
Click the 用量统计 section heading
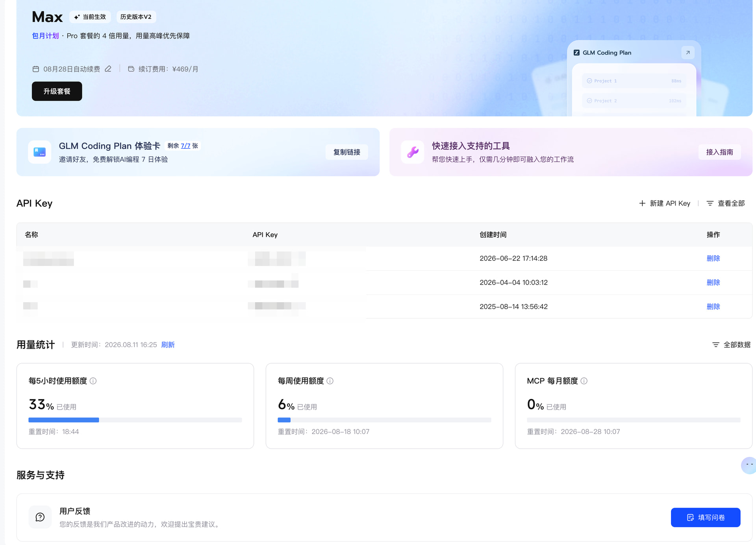click(35, 345)
